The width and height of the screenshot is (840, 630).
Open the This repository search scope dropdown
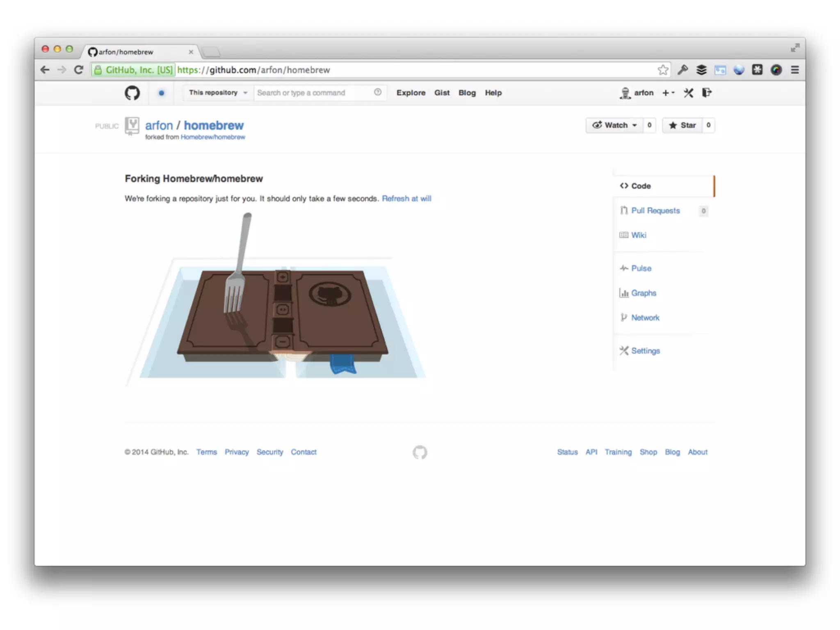coord(217,93)
